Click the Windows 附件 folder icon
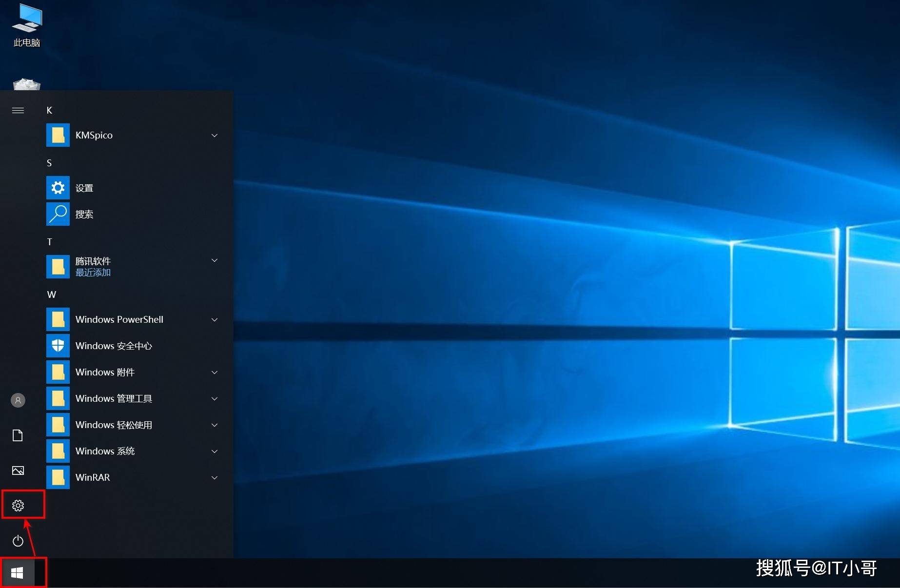 pyautogui.click(x=58, y=372)
